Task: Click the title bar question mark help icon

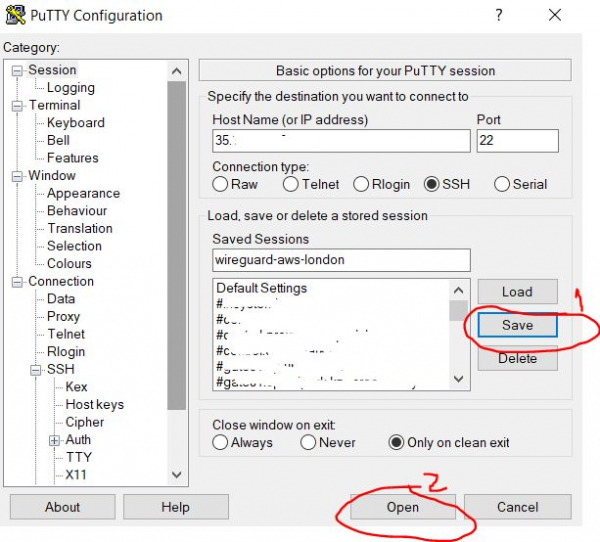Action: [x=498, y=15]
